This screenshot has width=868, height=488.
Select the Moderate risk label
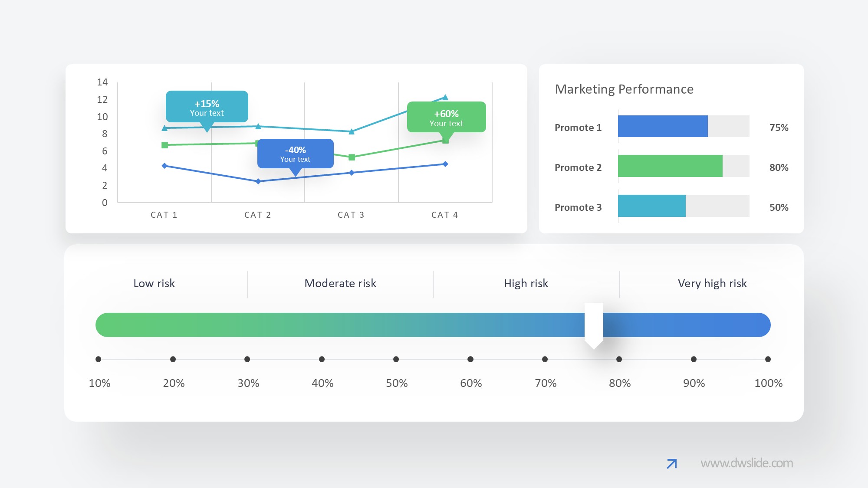[x=340, y=283]
